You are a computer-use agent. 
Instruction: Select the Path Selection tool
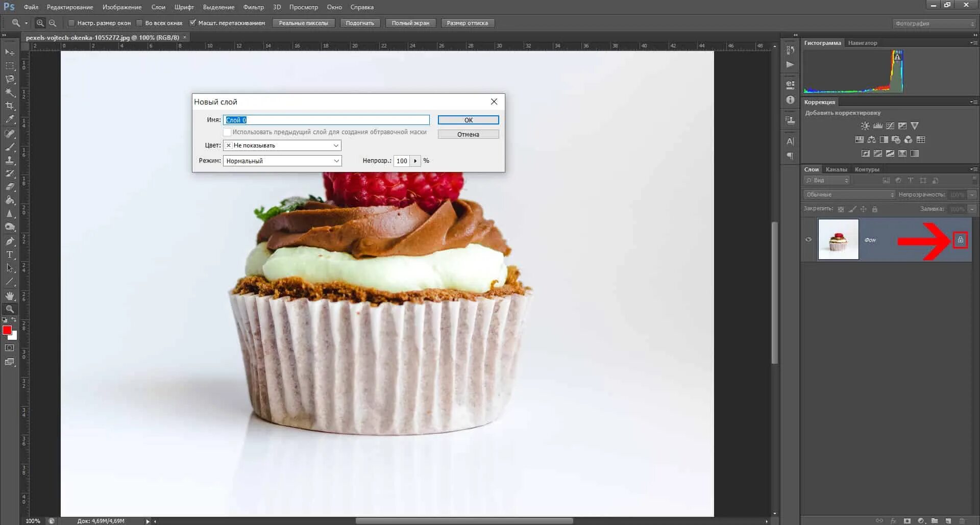pos(10,268)
